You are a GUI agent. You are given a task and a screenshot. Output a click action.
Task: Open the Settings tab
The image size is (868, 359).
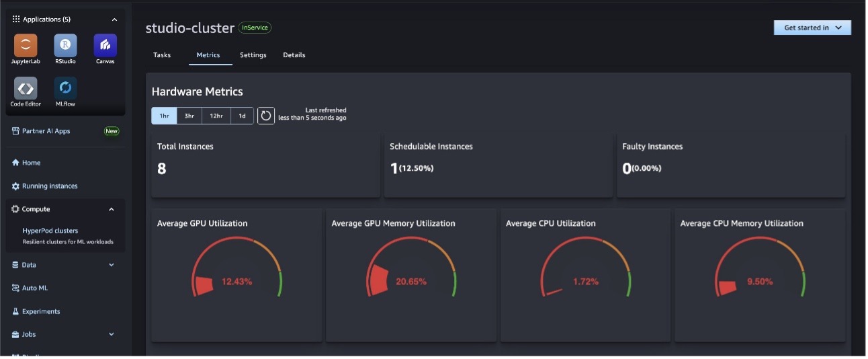[253, 55]
